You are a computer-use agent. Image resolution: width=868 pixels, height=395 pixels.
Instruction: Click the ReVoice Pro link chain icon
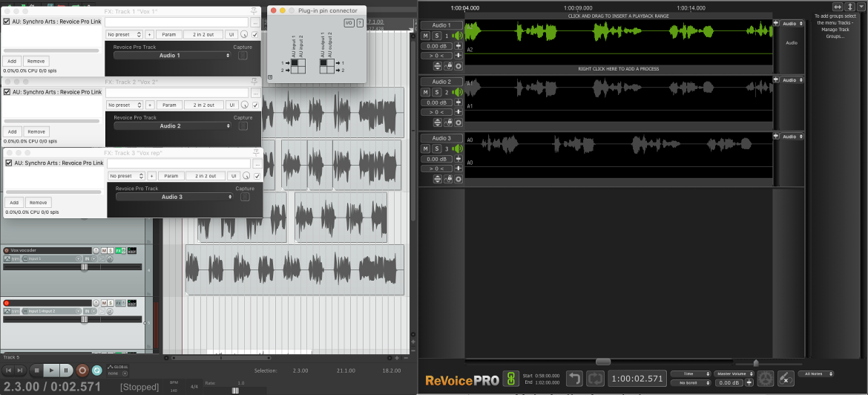[511, 379]
